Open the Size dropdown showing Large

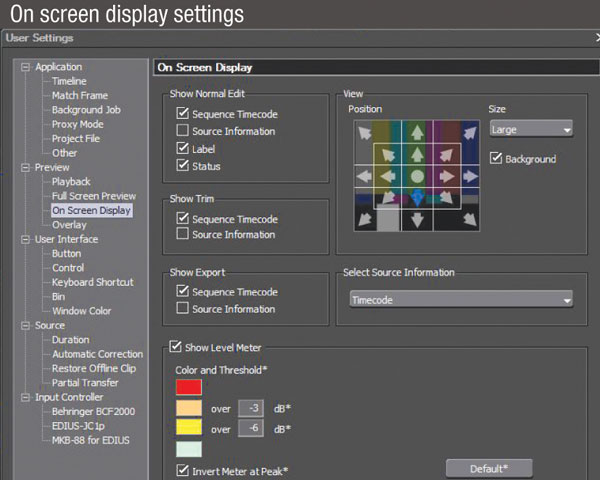tap(531, 129)
